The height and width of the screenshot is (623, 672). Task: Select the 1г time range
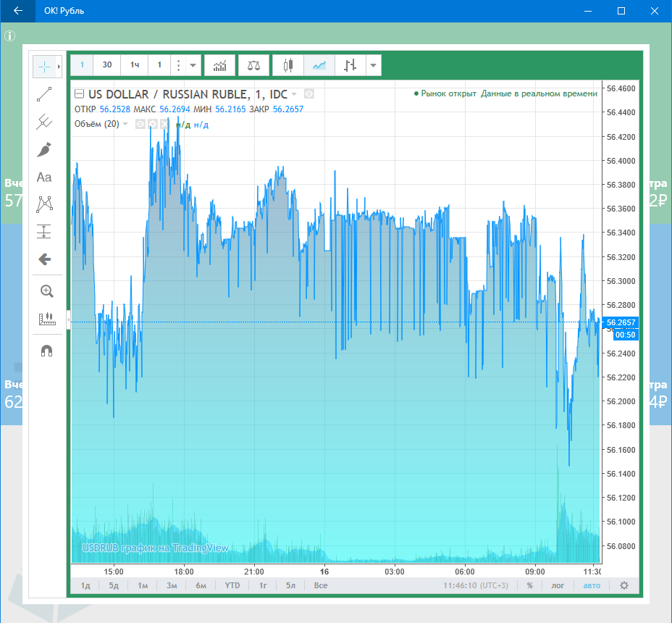point(263,585)
